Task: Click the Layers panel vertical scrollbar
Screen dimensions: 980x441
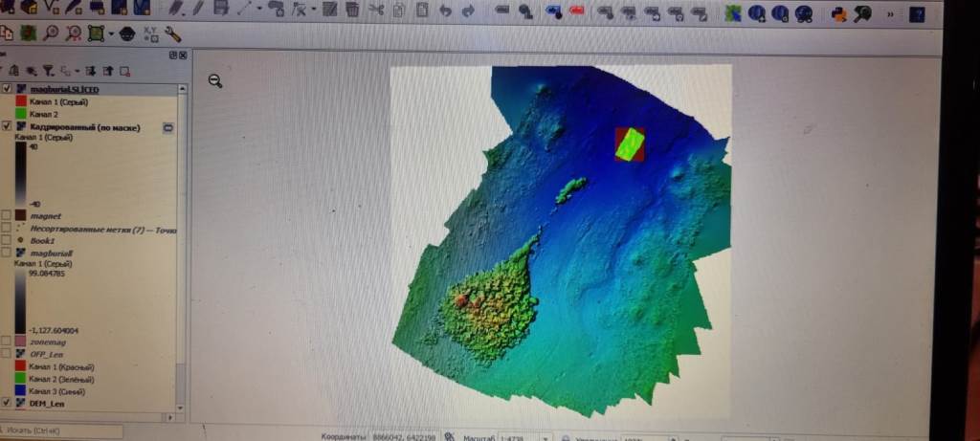Action: pos(182,248)
